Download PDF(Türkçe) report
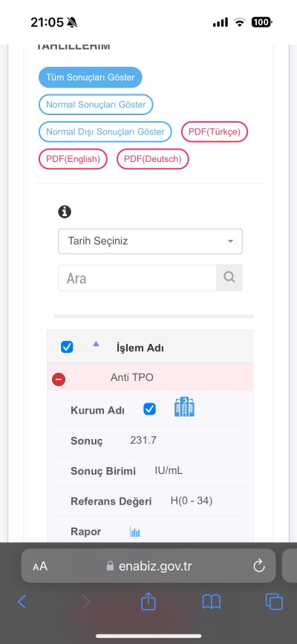297x644 pixels. pyautogui.click(x=215, y=131)
